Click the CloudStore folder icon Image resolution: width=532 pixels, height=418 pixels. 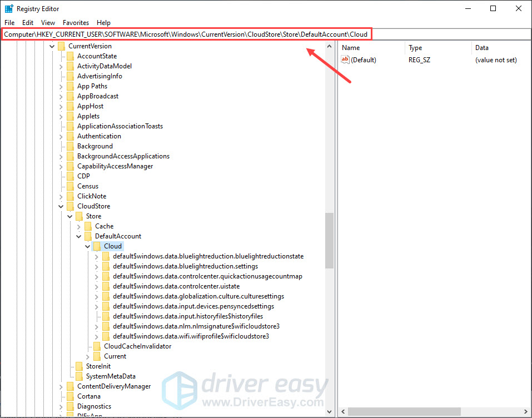[x=70, y=206]
